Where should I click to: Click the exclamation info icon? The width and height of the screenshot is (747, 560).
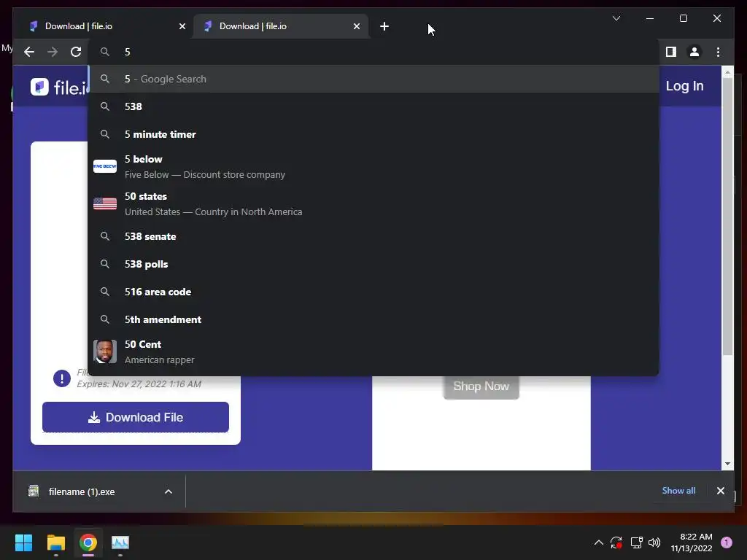[x=62, y=378]
